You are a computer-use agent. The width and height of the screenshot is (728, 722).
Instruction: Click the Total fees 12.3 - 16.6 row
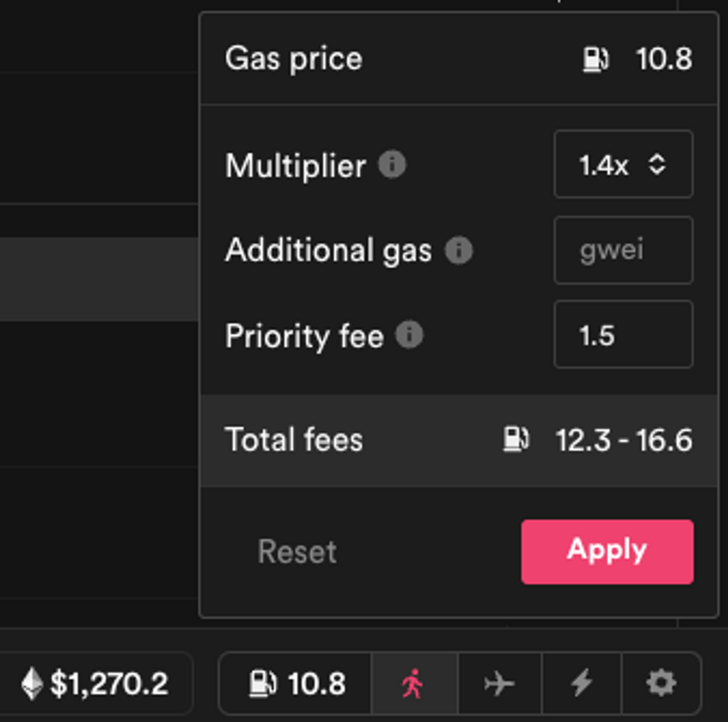click(x=459, y=440)
